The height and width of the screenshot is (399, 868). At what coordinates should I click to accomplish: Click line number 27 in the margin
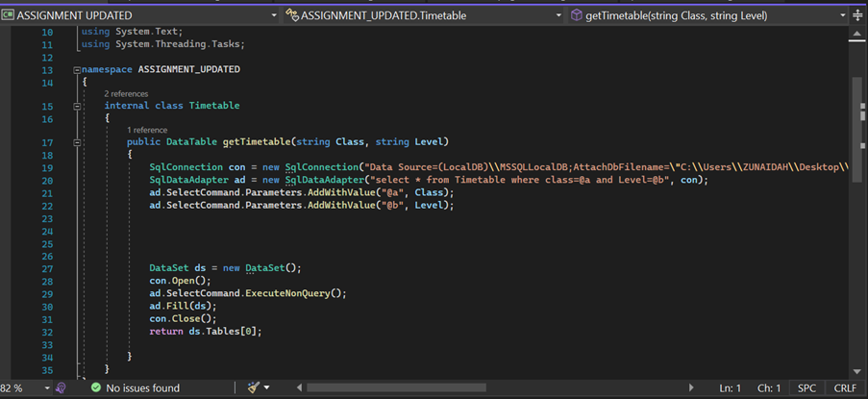coord(48,268)
